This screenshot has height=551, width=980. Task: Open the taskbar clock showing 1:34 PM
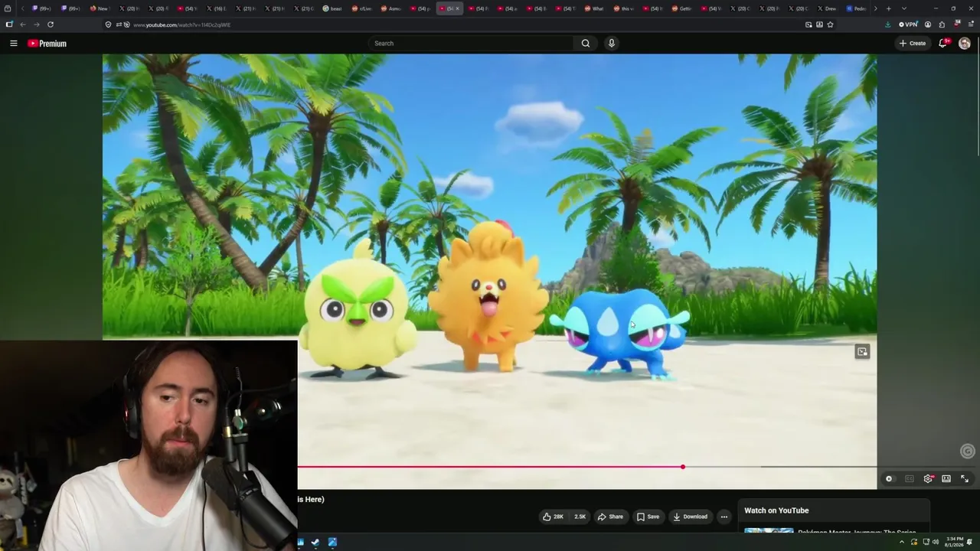coord(954,541)
